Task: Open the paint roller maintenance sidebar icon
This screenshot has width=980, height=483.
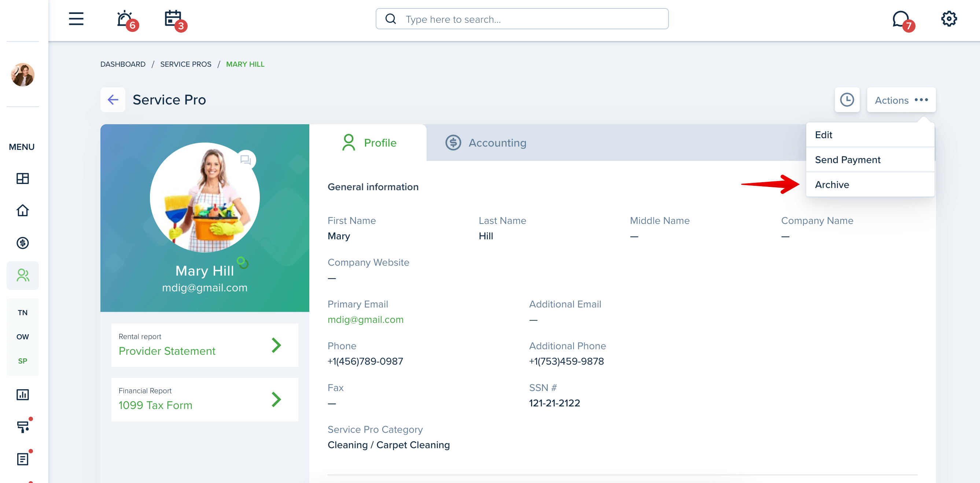Action: click(x=23, y=426)
